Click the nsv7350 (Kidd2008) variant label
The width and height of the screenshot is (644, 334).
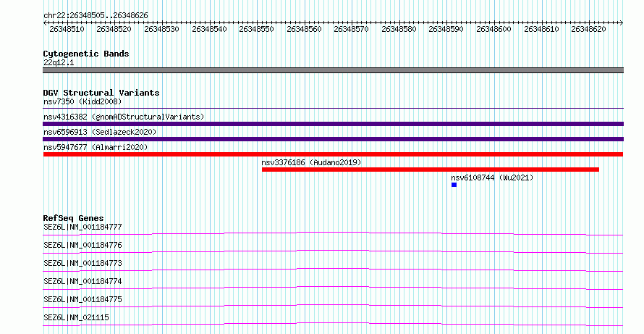pyautogui.click(x=82, y=101)
